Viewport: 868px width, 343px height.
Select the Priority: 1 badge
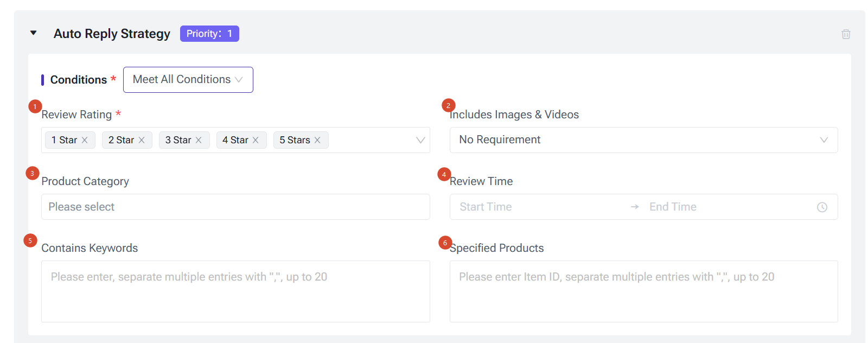tap(209, 34)
